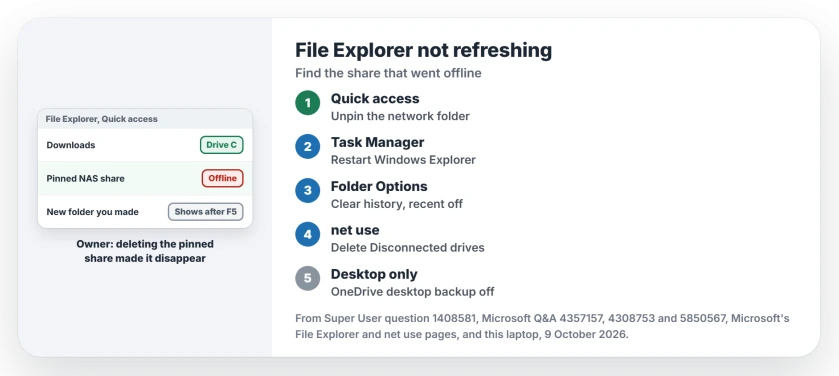This screenshot has width=839, height=376.
Task: Click the red "Offline" badge
Action: tap(223, 178)
